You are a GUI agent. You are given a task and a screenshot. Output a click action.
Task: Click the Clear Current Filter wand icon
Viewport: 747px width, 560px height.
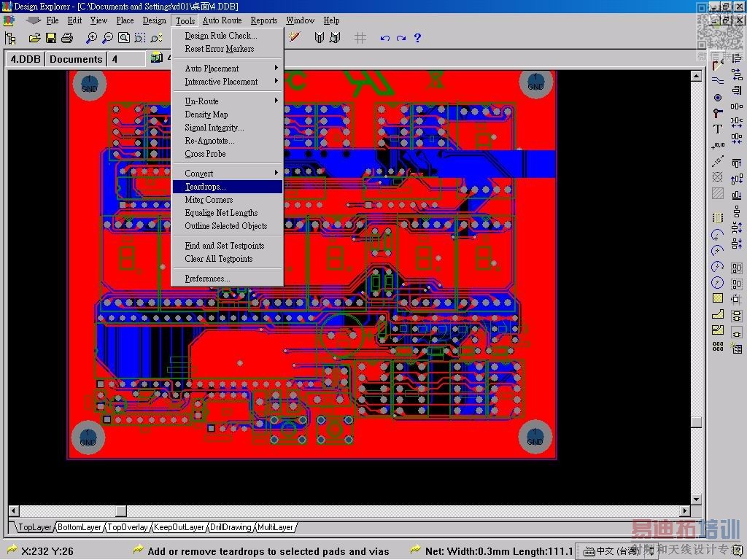(295, 37)
